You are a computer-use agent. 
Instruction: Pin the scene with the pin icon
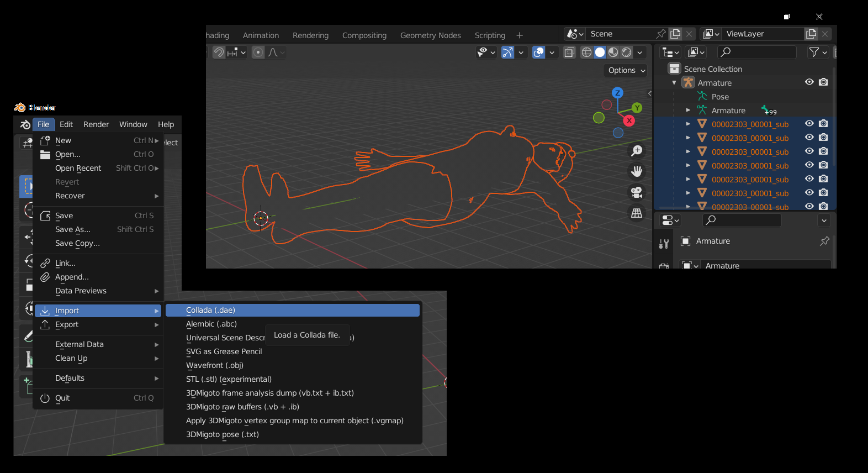point(661,34)
